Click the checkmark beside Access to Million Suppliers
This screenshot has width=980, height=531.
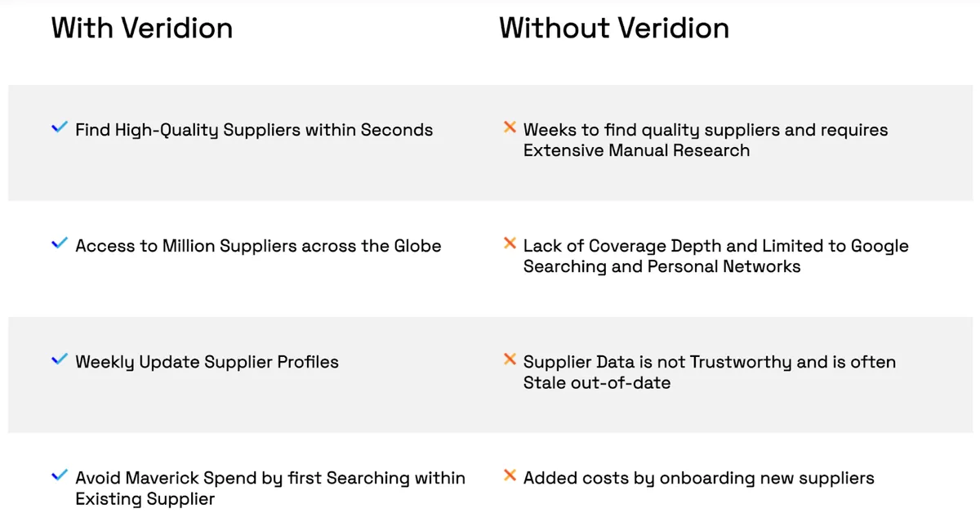click(59, 243)
